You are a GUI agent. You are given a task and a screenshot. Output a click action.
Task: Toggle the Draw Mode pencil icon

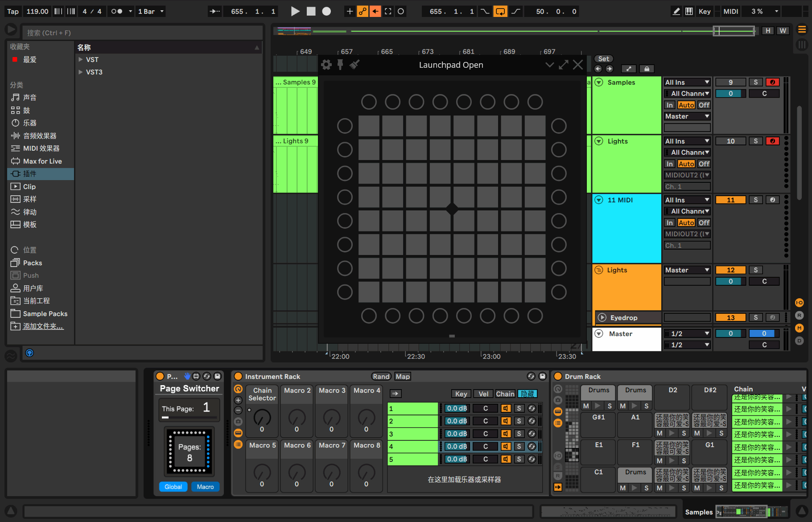pos(676,12)
